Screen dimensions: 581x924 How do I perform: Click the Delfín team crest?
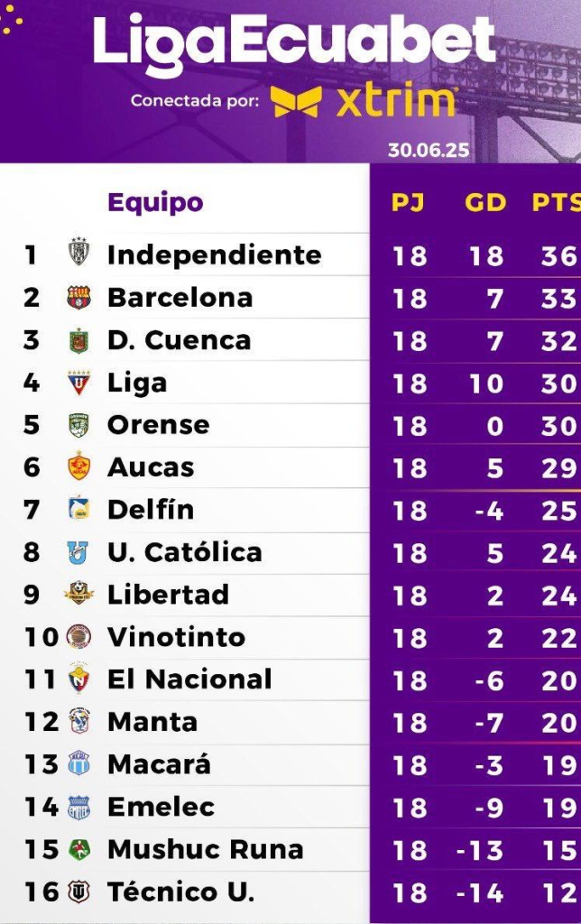tap(78, 509)
